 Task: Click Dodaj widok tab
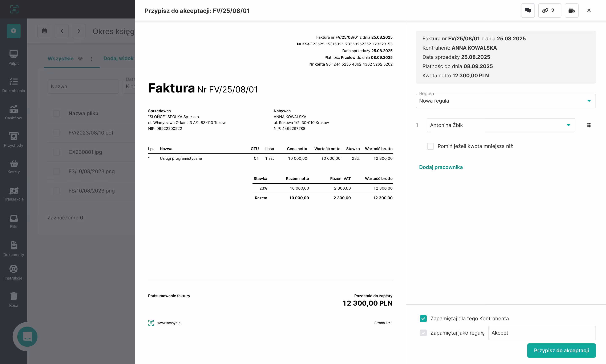119,58
